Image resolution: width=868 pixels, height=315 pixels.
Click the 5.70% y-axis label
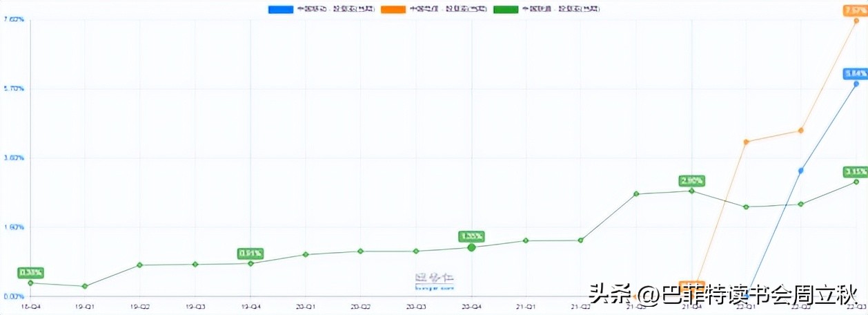[x=14, y=89]
